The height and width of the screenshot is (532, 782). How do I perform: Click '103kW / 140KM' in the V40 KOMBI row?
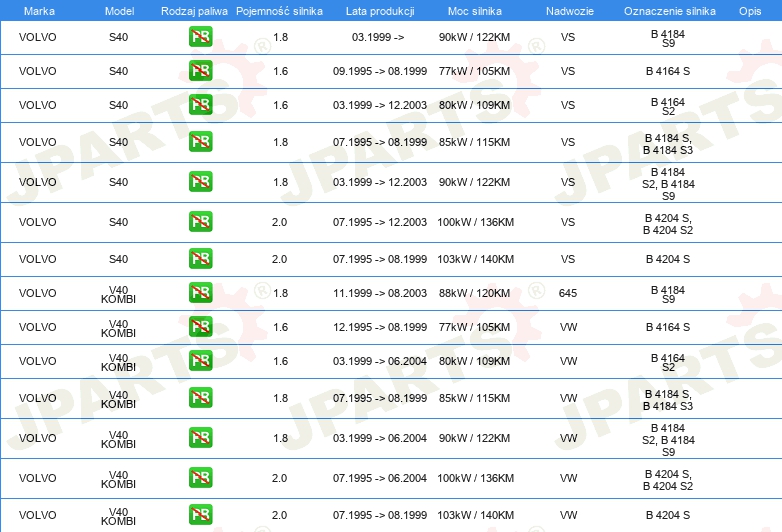click(475, 515)
